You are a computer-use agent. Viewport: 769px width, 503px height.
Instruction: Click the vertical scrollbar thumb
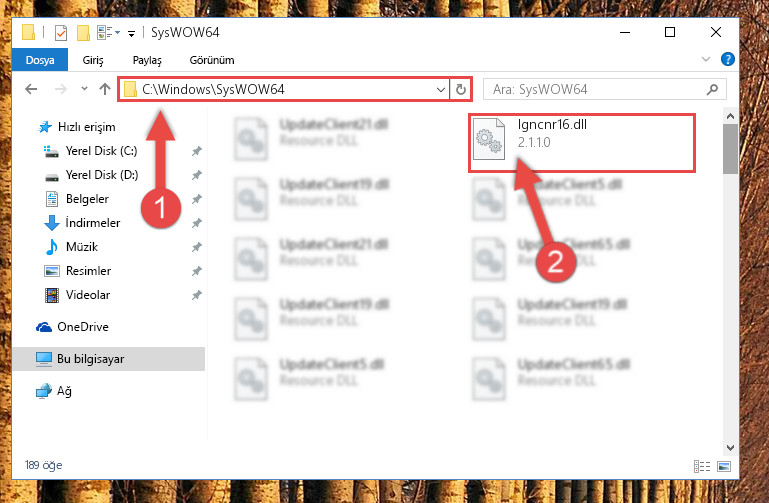click(x=730, y=149)
